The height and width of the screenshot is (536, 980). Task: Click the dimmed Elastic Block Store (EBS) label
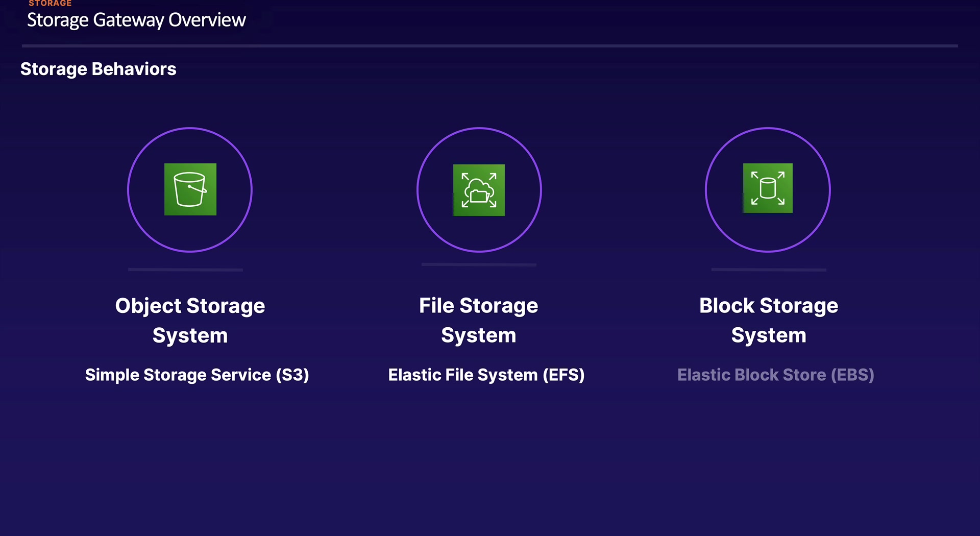click(x=775, y=375)
